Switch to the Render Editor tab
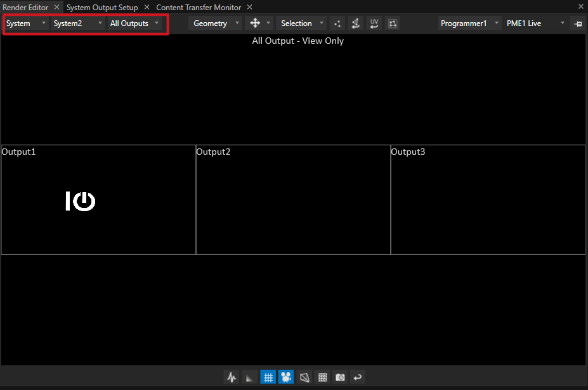The image size is (588, 390). (25, 7)
